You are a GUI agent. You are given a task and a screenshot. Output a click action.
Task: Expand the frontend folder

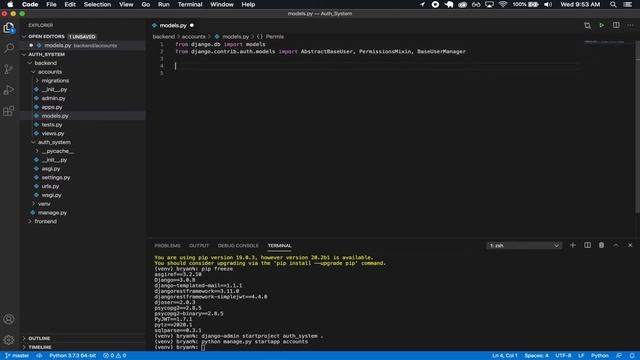[30, 221]
